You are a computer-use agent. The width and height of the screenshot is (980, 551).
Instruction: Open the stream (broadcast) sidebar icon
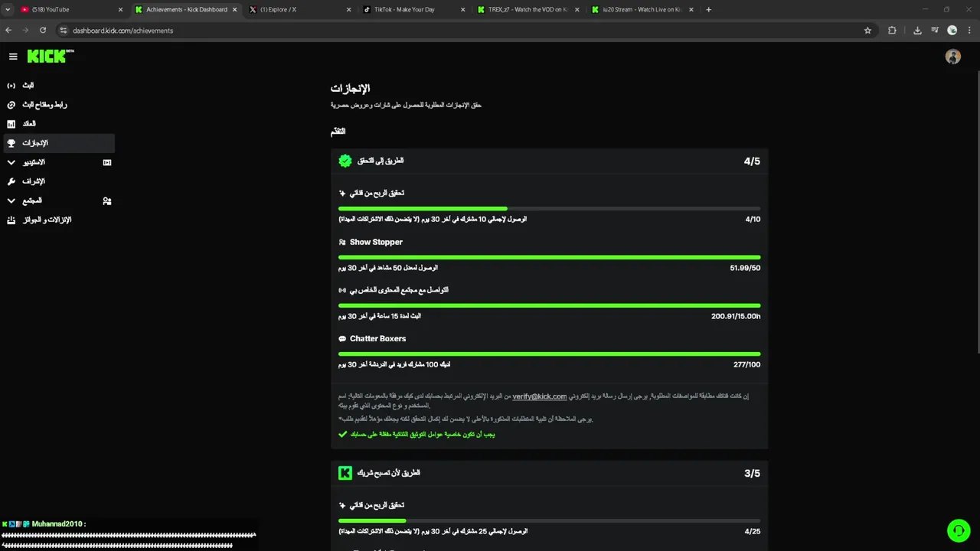11,85
